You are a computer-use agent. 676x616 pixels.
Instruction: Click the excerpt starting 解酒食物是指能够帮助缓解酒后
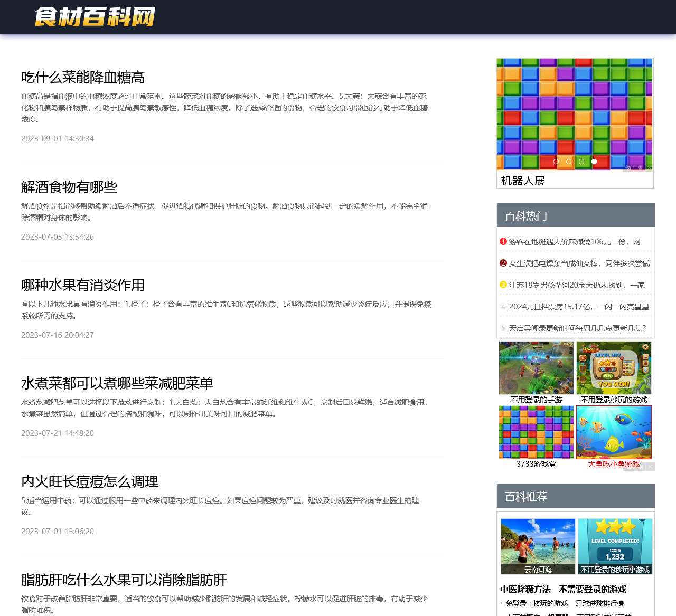pos(224,212)
